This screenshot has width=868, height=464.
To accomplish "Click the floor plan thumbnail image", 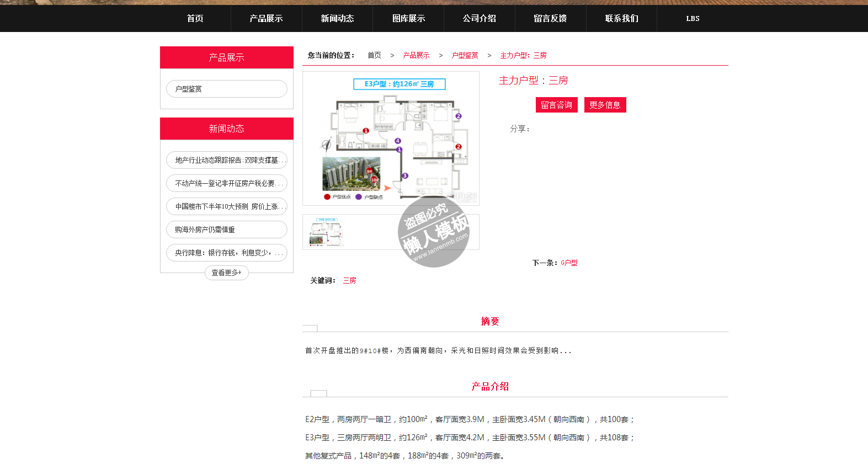I will pos(327,232).
